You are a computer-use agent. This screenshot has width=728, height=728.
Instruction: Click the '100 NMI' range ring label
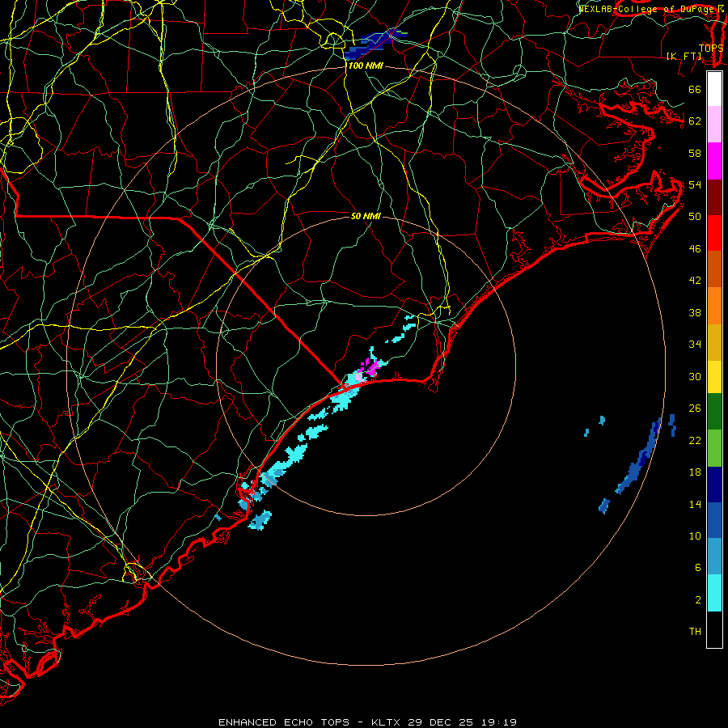366,66
